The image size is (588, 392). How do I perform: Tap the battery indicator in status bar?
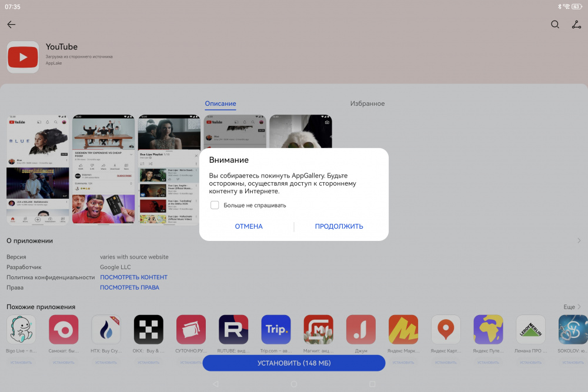pos(577,6)
